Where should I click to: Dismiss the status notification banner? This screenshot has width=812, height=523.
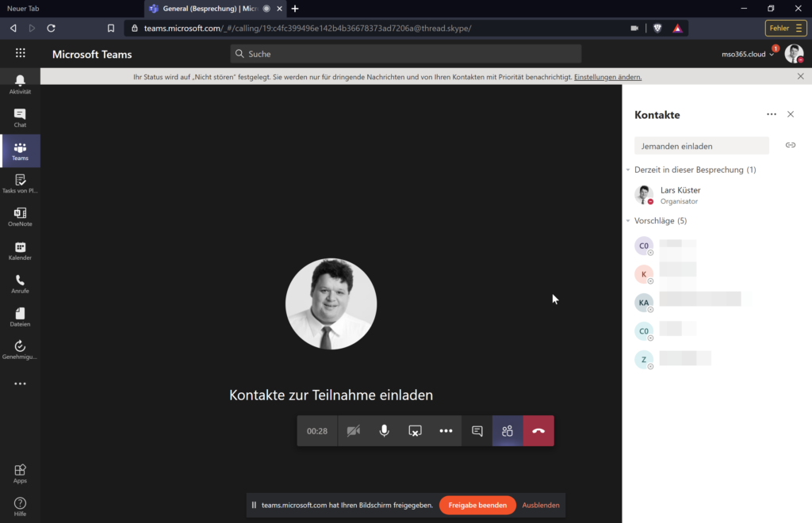tap(801, 77)
